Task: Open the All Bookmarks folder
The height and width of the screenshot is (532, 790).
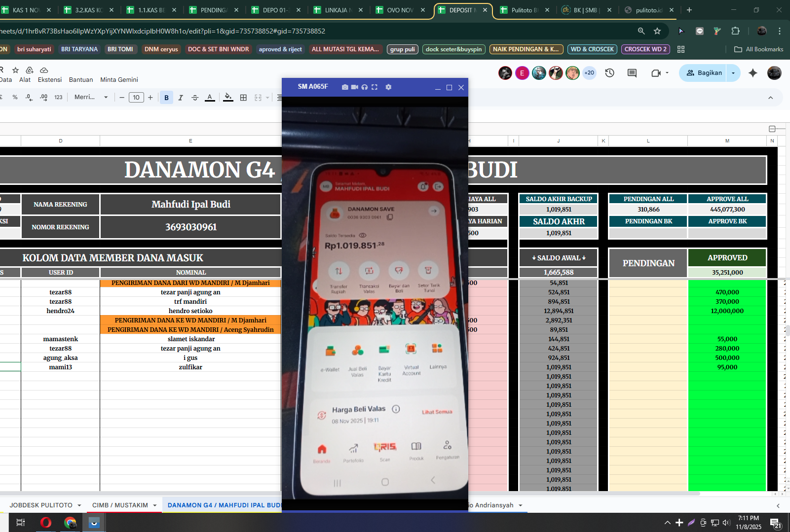Action: point(759,49)
